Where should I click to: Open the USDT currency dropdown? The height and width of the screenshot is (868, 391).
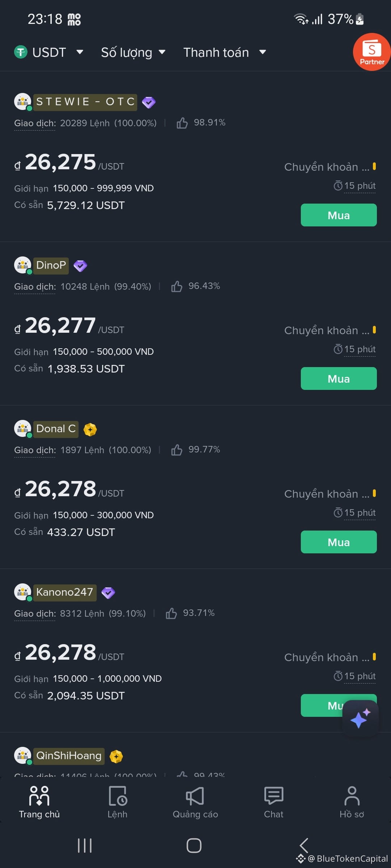click(x=50, y=52)
